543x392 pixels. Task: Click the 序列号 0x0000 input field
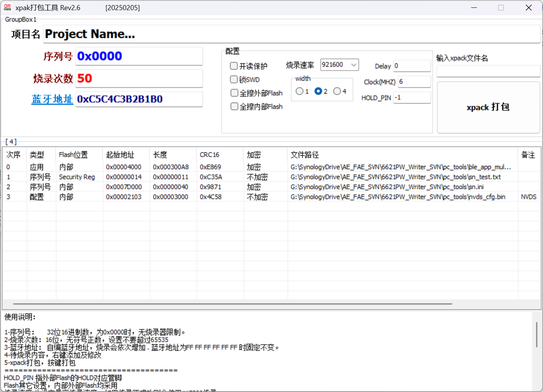coord(139,56)
